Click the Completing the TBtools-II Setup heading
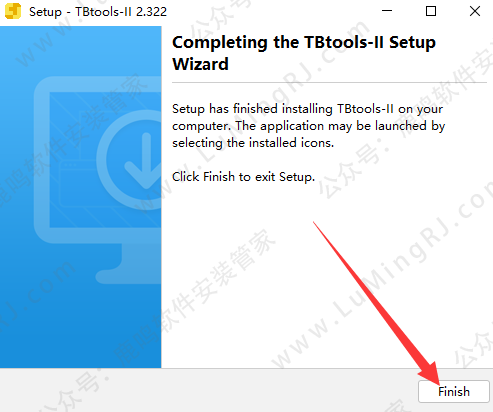The image size is (493, 412). tap(304, 43)
